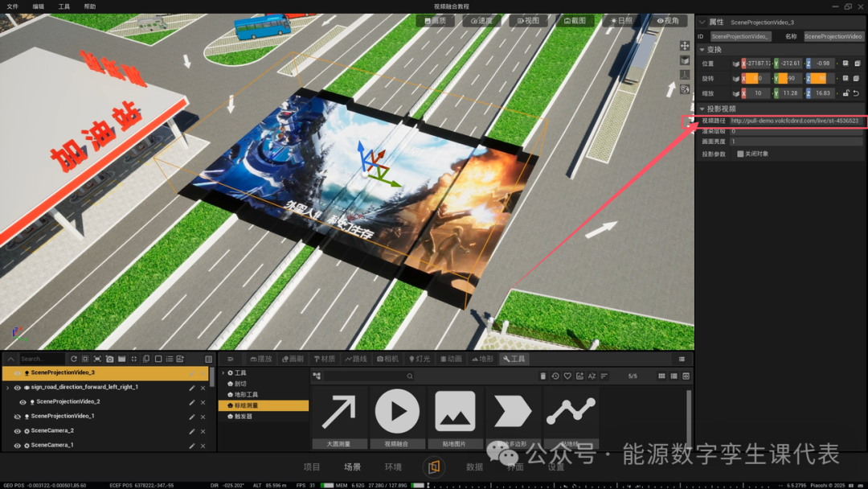Viewport: 868px width, 489px height.
Task: Click the center scene mode icon in bottom bar
Action: pyautogui.click(x=433, y=466)
